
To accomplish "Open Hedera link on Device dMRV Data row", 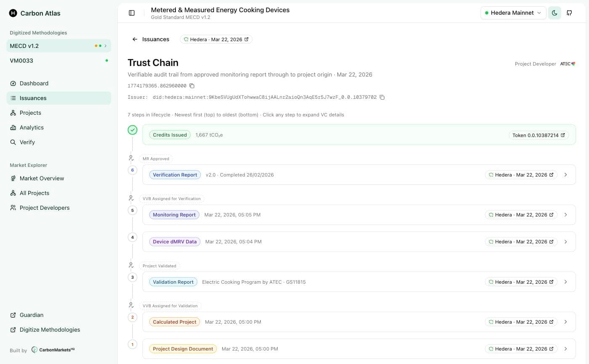I will 521,242.
